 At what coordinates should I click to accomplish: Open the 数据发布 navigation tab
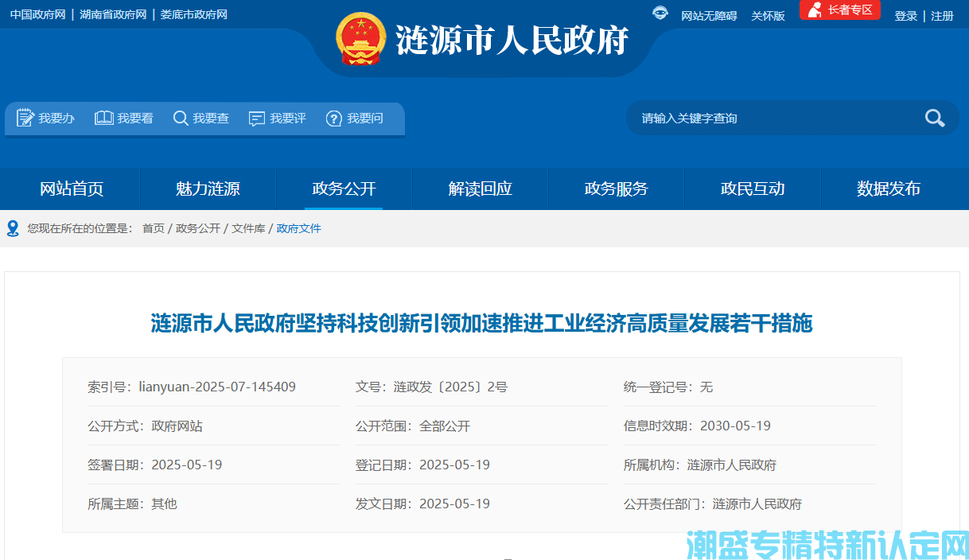pyautogui.click(x=889, y=189)
